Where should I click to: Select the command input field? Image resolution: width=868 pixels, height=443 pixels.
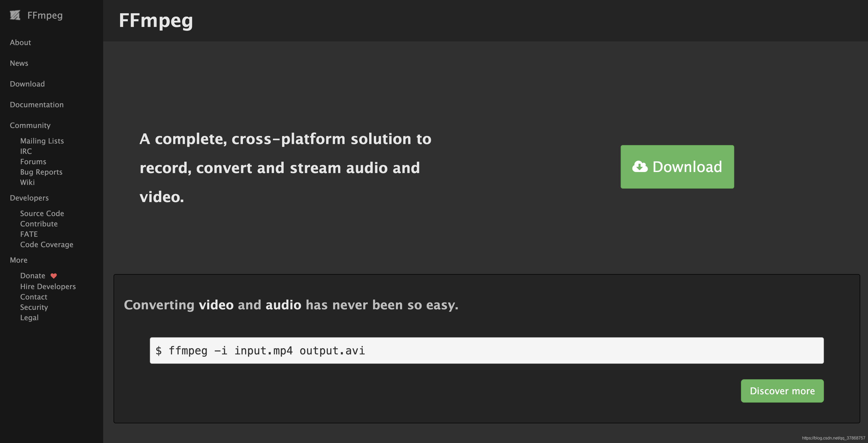point(486,350)
